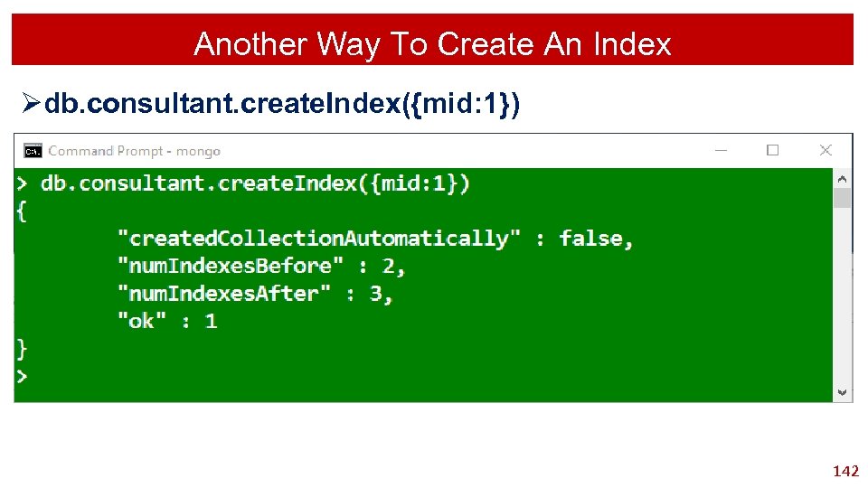Click the 'Command Prompt - mongo' title text
Image resolution: width=868 pixels, height=488 pixels.
click(134, 151)
